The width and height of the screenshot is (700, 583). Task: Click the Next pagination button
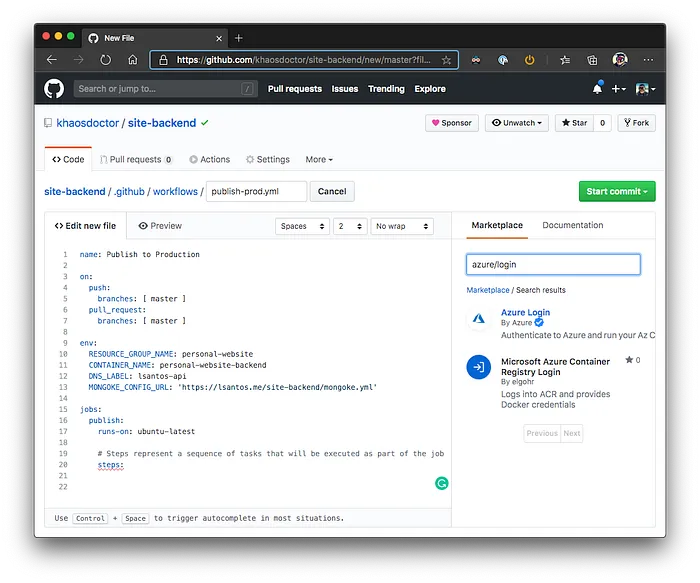point(571,433)
